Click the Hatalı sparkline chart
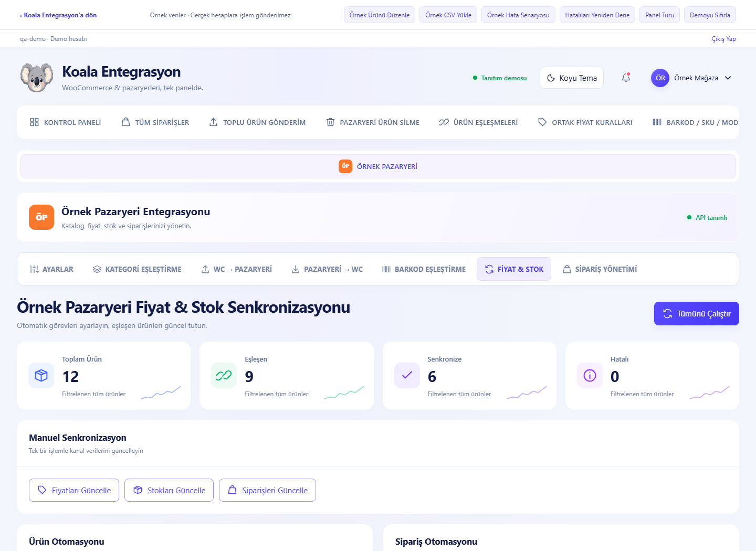 click(x=710, y=393)
